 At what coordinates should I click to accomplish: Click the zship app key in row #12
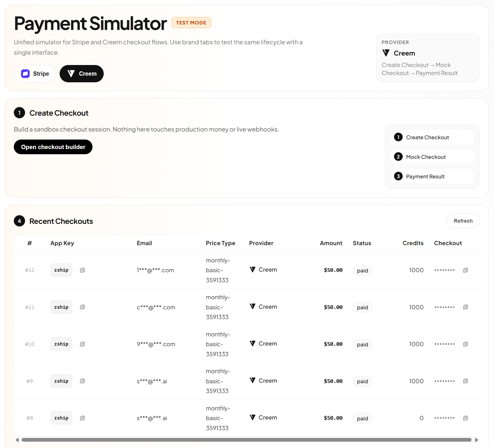point(61,270)
